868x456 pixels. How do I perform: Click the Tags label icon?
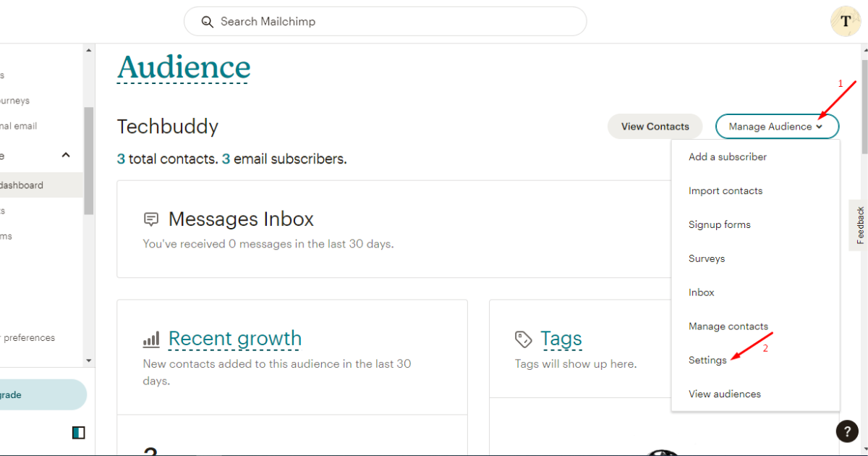click(x=523, y=339)
